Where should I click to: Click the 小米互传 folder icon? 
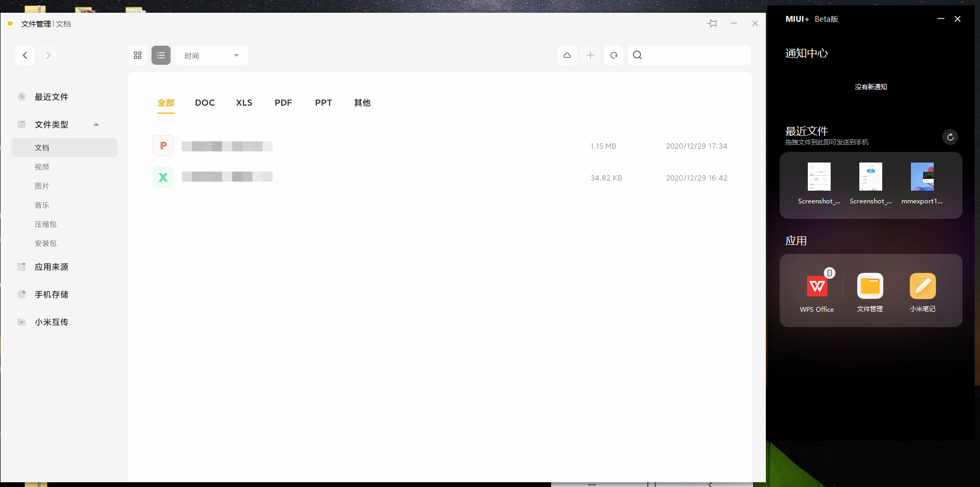pos(22,322)
